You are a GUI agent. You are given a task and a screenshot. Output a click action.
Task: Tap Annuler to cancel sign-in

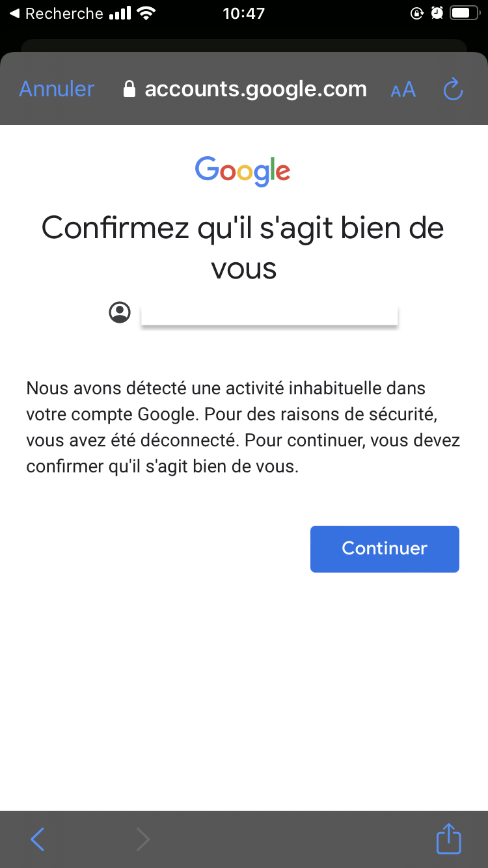[57, 88]
